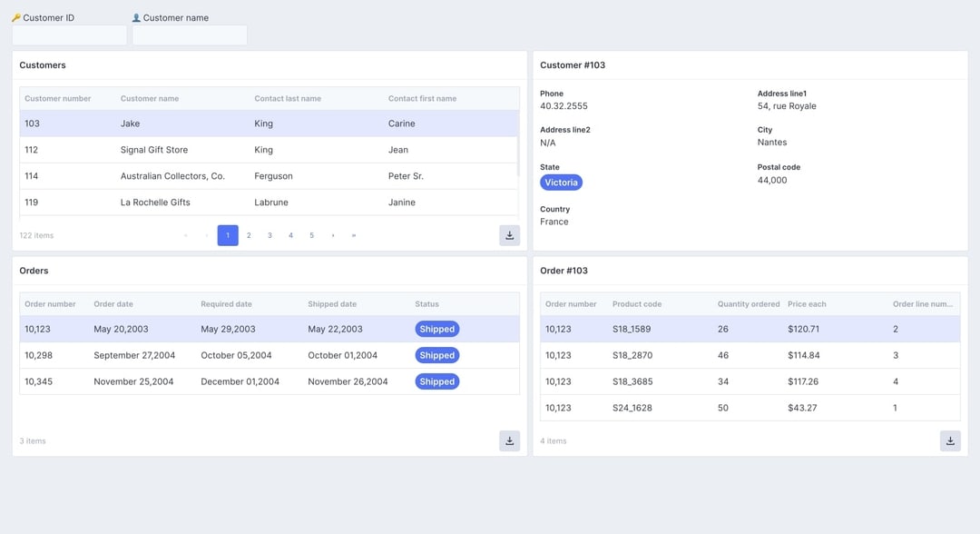Download the Orders table data
Image resolution: width=980 pixels, height=534 pixels.
point(509,440)
